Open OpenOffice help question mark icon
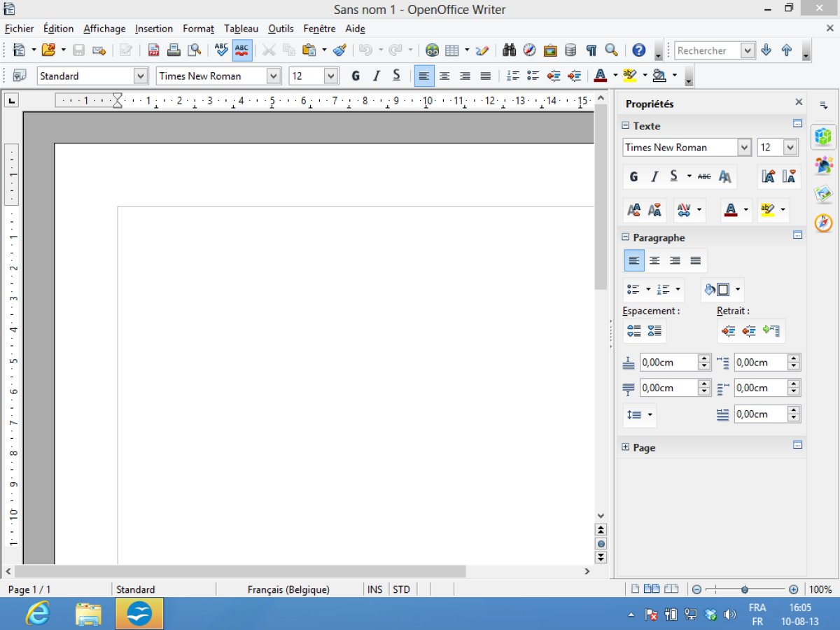The height and width of the screenshot is (630, 840). click(x=638, y=50)
